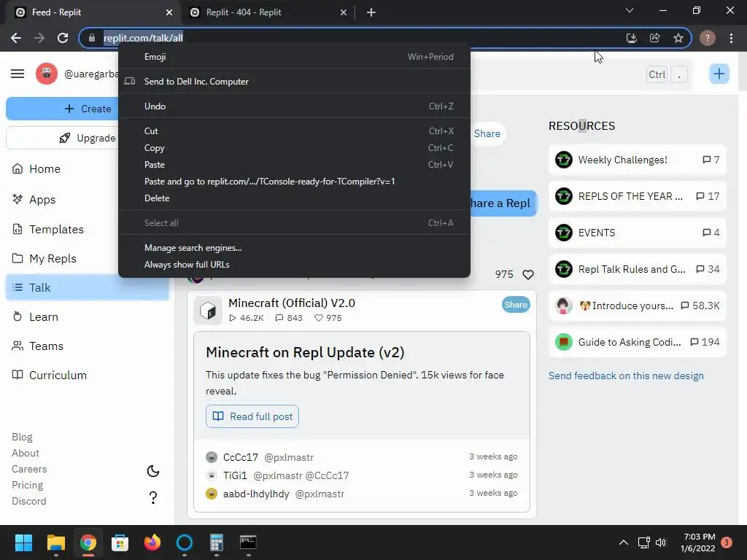Open Weekly Challenges! resource

point(637,160)
